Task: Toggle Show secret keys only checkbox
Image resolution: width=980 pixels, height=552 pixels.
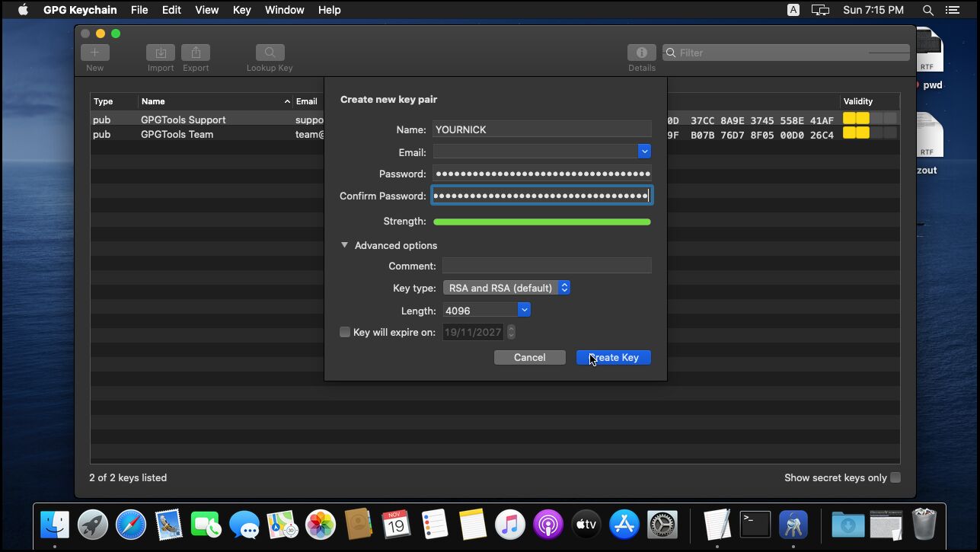Action: point(895,477)
